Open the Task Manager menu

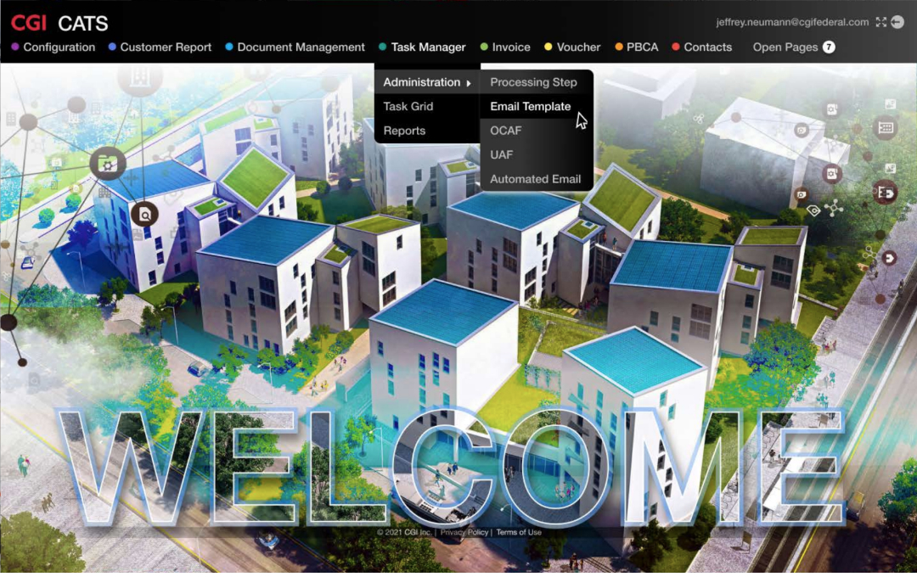422,48
